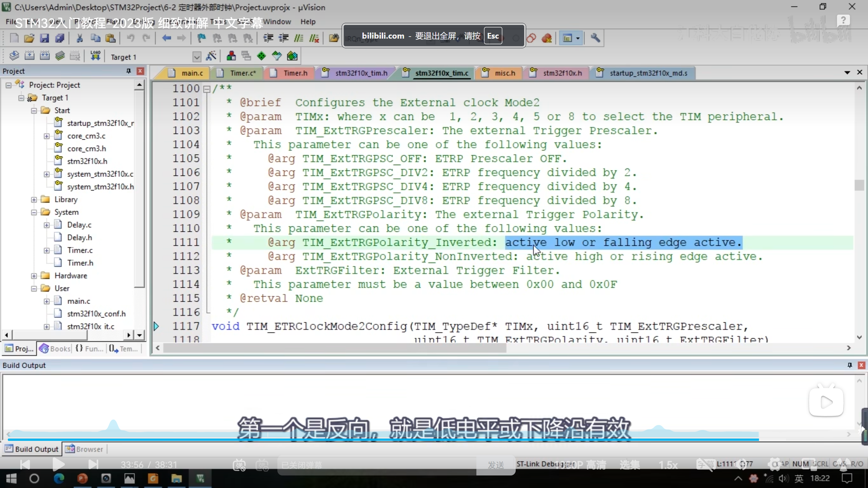
Task: Click the Open file folder icon
Action: [x=29, y=38]
